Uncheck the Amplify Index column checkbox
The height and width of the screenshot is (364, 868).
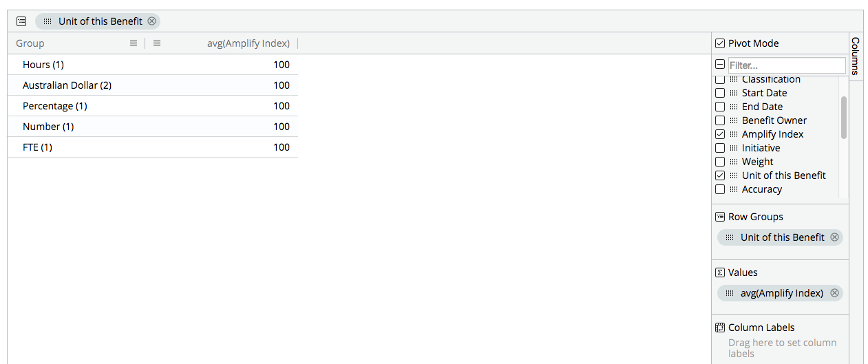720,134
